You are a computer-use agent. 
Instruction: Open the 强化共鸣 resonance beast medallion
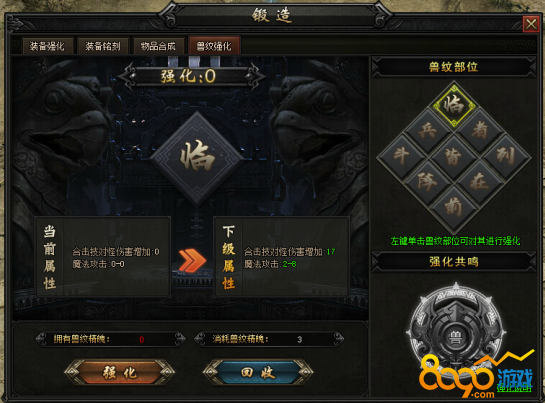click(x=455, y=332)
